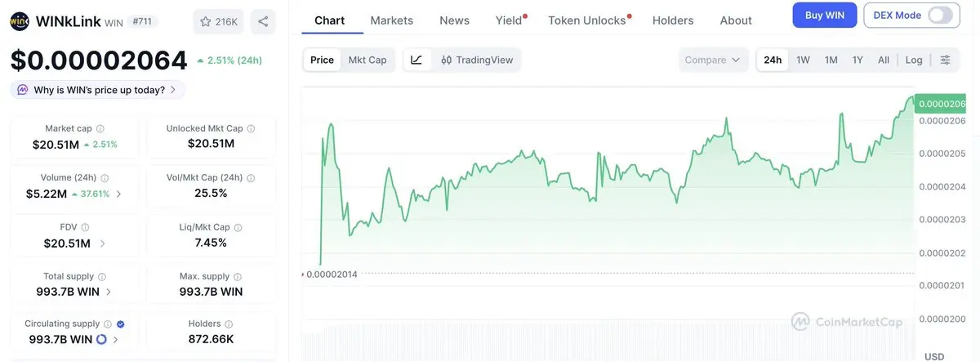Expand Volume (24h) details chevron
Screen dimensions: 980x362
[118, 194]
